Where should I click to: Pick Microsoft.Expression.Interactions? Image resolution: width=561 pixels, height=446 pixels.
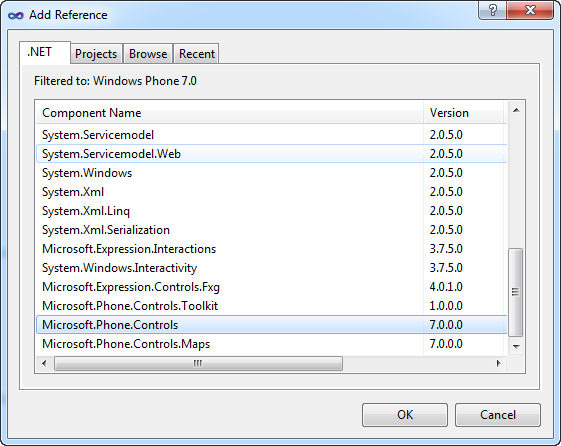tap(272, 249)
